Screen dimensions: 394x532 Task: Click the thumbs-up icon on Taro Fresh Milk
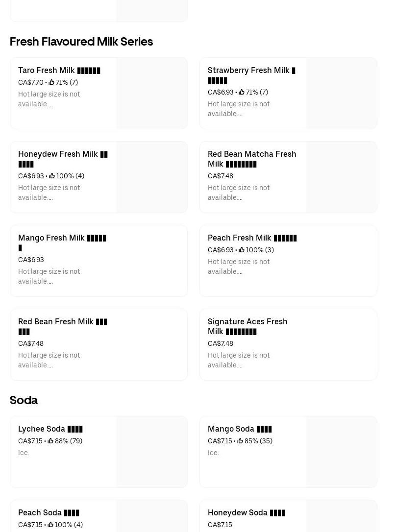(x=51, y=82)
